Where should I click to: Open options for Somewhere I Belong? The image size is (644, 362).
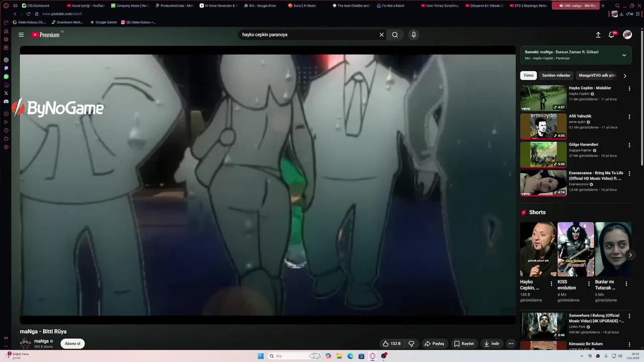629,316
